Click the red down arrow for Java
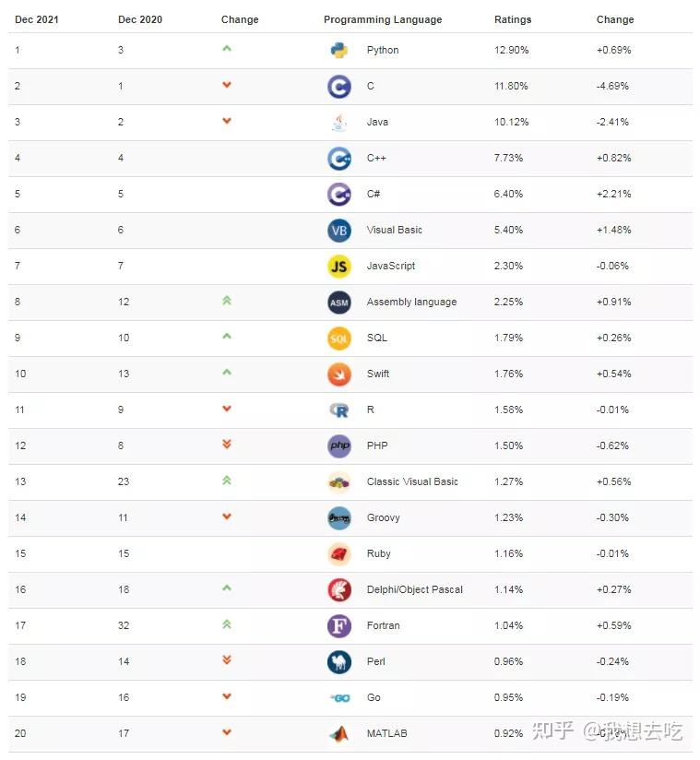 [x=227, y=121]
